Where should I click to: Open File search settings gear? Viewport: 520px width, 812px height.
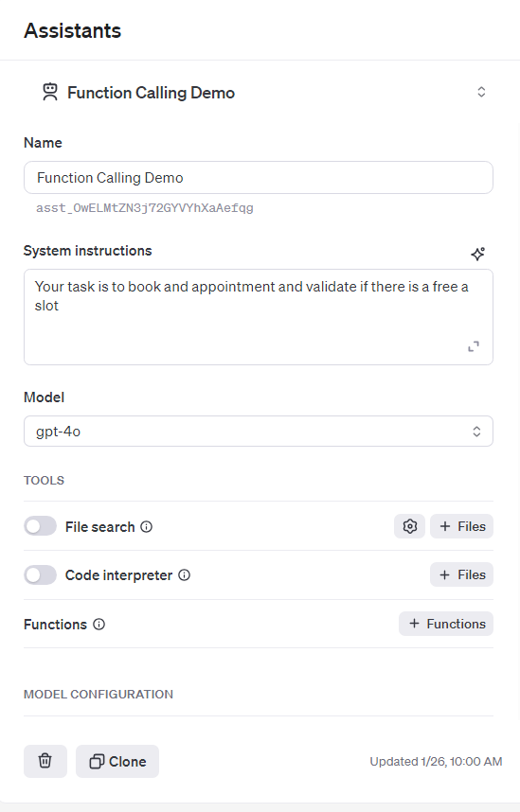point(409,526)
